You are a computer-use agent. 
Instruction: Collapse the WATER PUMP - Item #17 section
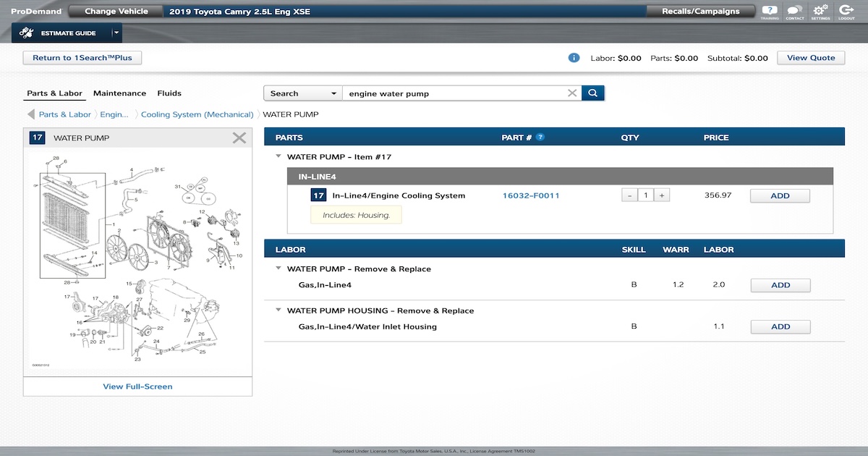278,157
